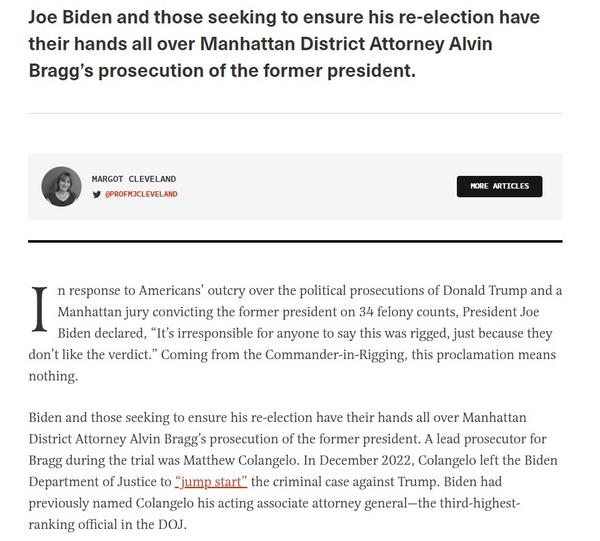Click the MORE ARTICLES button

coord(499,186)
